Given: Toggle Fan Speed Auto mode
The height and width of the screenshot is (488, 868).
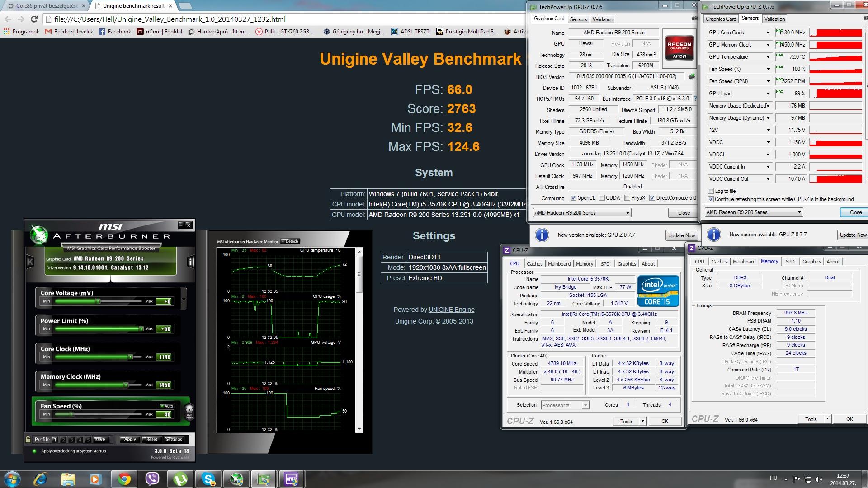Looking at the screenshot, I should [166, 406].
